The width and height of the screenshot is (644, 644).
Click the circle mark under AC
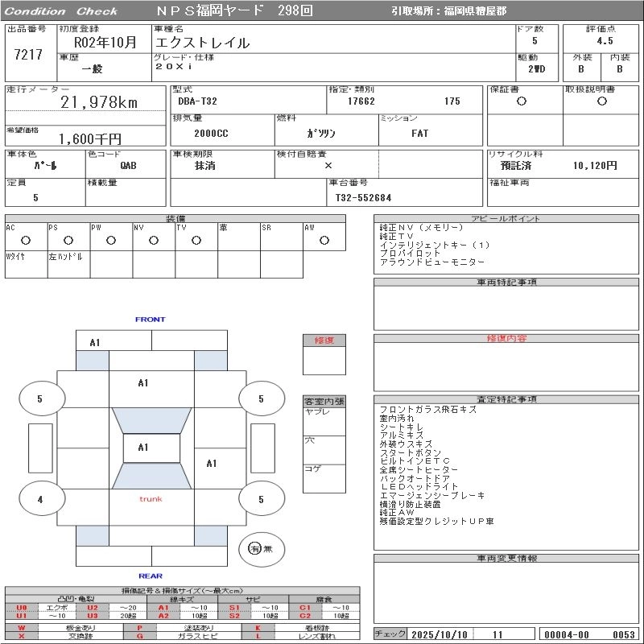tap(26, 240)
